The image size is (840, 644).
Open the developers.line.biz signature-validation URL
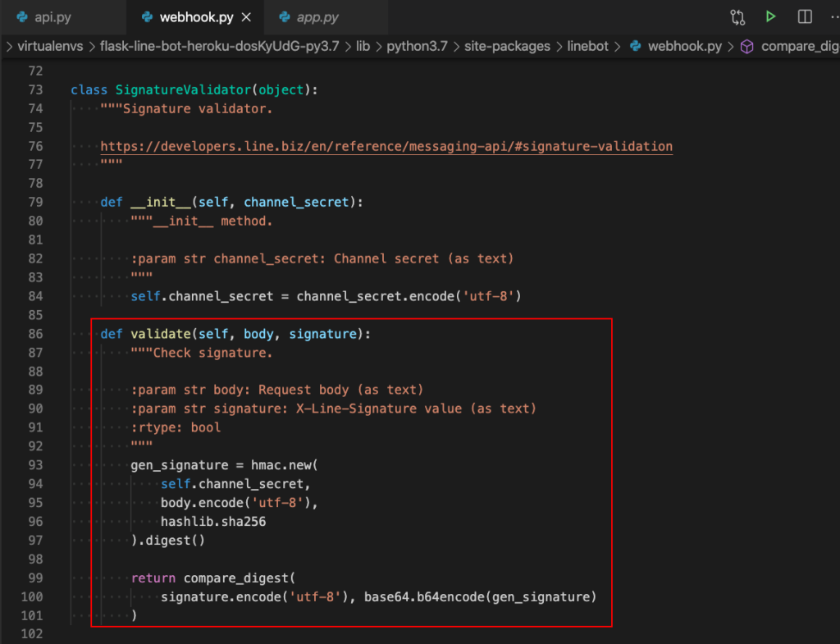[x=386, y=146]
